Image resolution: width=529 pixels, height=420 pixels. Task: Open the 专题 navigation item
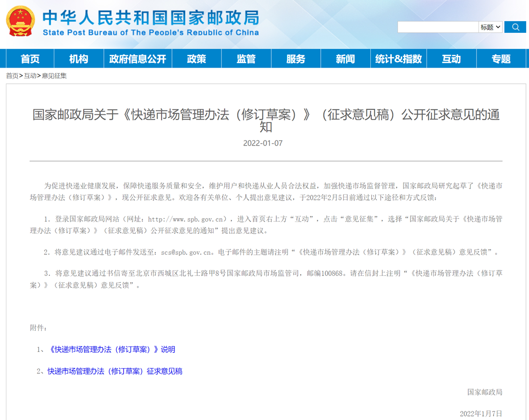coord(501,59)
